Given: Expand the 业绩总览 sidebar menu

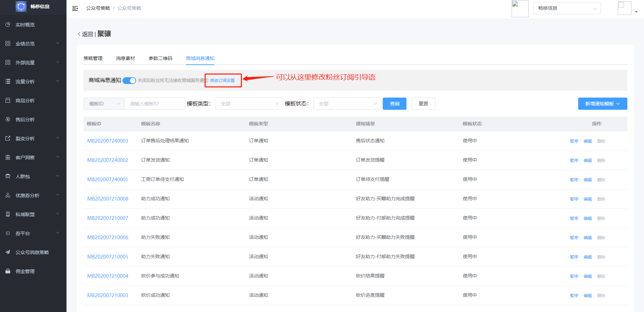Looking at the screenshot, I should [x=33, y=44].
